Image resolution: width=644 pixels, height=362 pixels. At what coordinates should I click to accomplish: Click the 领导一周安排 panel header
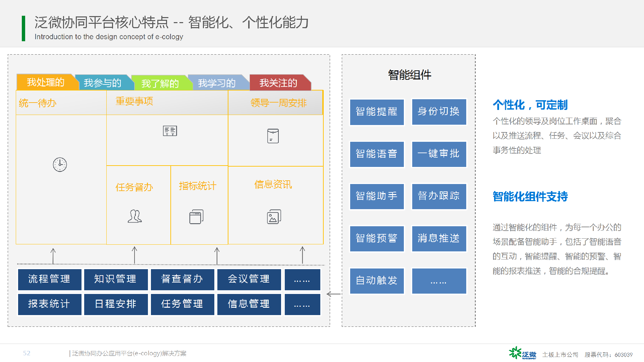(275, 103)
